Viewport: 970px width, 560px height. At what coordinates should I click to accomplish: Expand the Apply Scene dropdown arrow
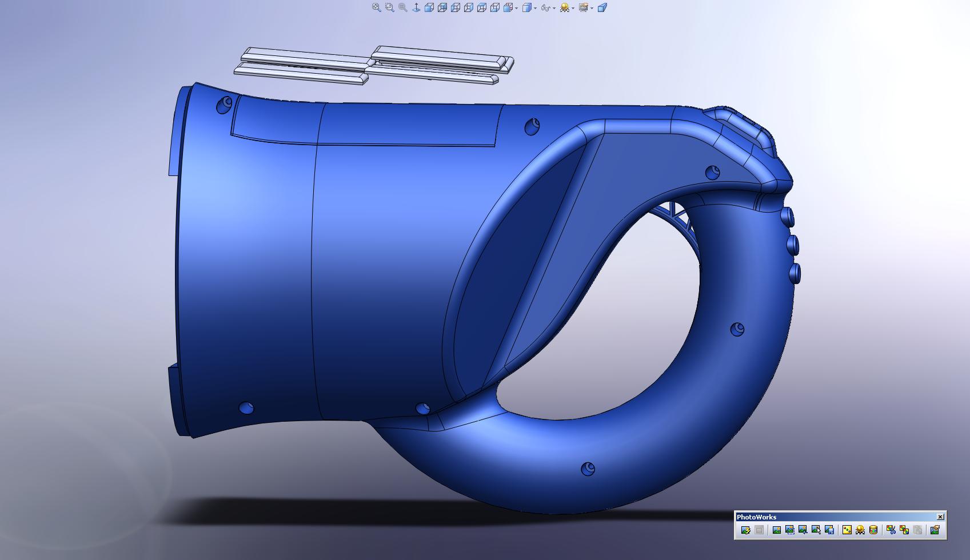573,8
